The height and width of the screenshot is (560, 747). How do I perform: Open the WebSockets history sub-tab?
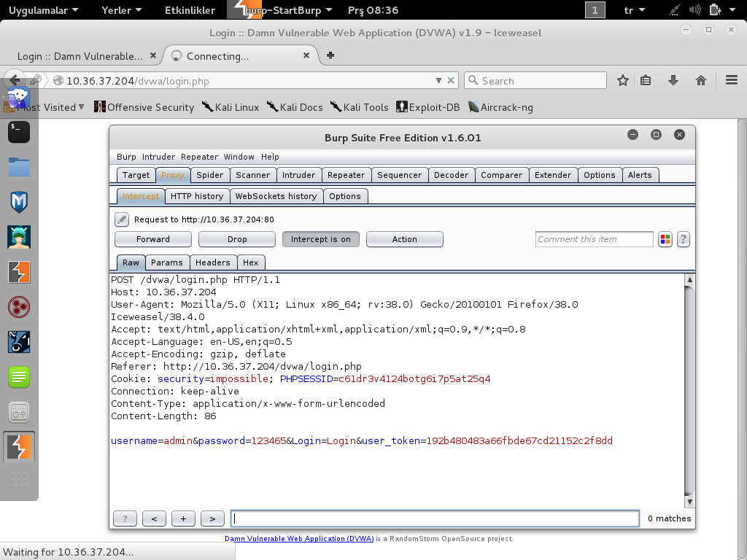[x=276, y=195]
